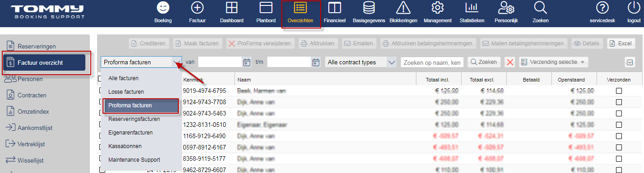Expand the Alle contract types dropdown
Viewport: 644px width, 173px height.
[392, 62]
